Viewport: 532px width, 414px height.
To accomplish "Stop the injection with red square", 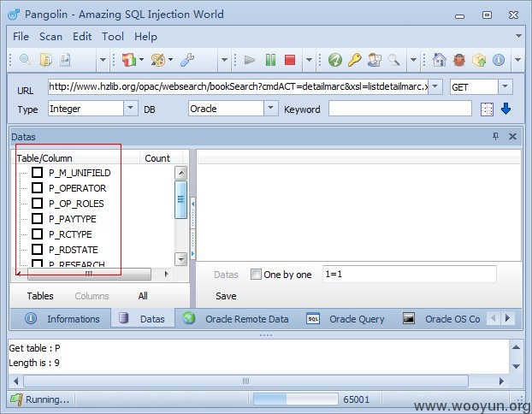I will [x=290, y=60].
